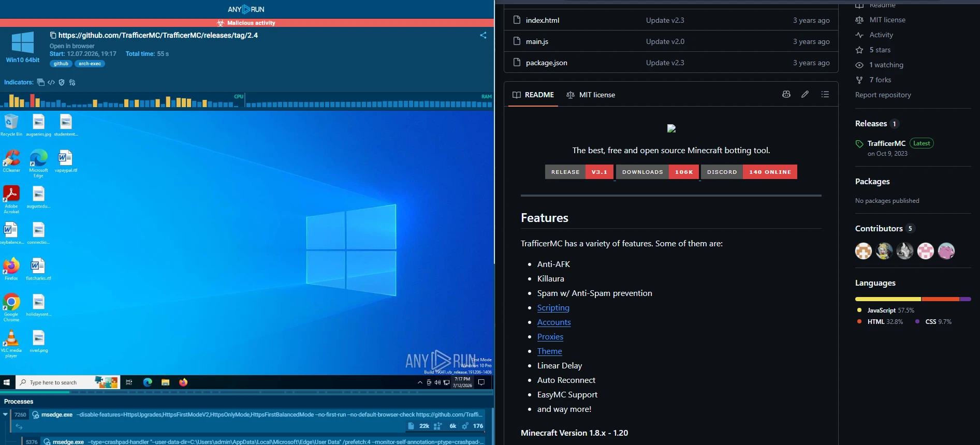Image resolution: width=980 pixels, height=445 pixels.
Task: Click the Copilot icon in README header
Action: [786, 94]
